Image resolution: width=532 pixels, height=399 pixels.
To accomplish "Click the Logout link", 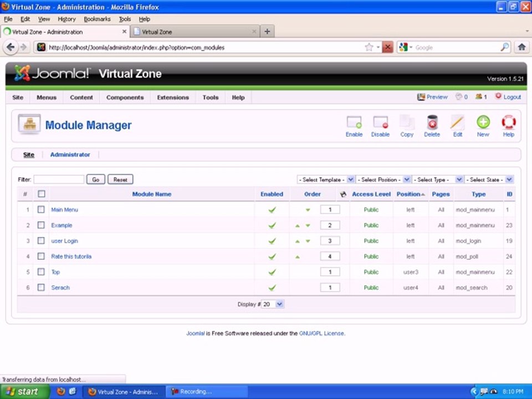I will coord(508,96).
